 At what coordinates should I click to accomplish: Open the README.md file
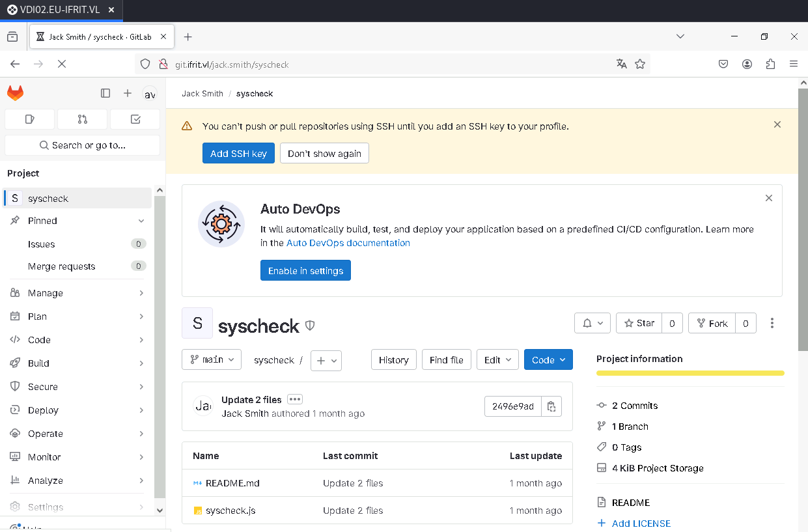[232, 483]
